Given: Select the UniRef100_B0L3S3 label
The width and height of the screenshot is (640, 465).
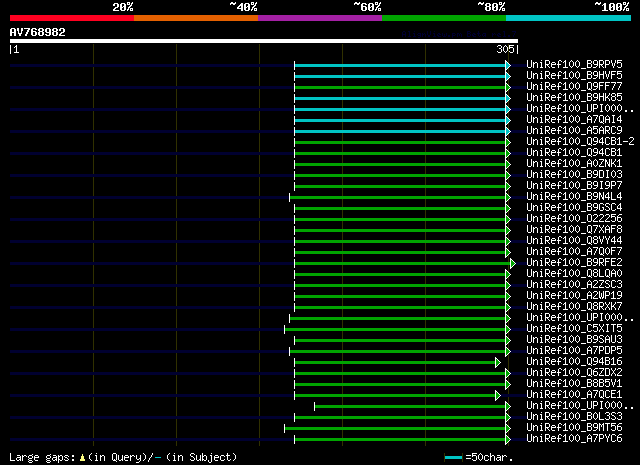Looking at the screenshot, I should pos(574,417).
